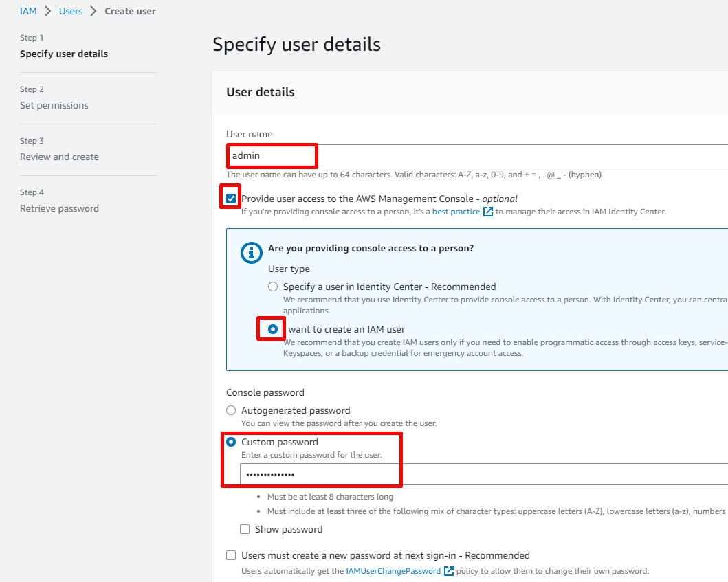Go to Users breadcrumb link

pyautogui.click(x=71, y=11)
